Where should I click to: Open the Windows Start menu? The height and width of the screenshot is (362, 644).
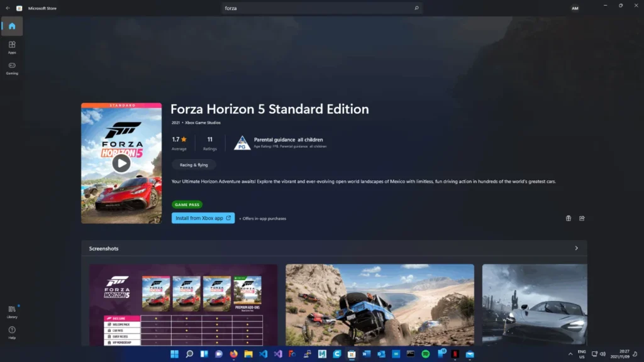point(175,354)
